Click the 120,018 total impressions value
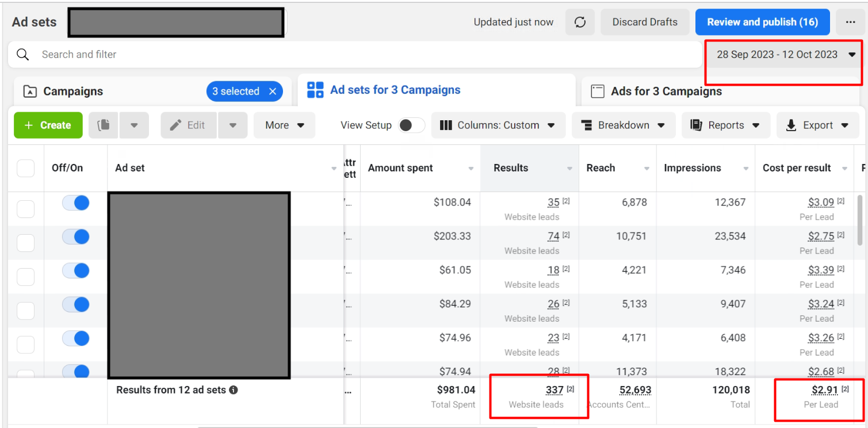Image resolution: width=868 pixels, height=428 pixels. [731, 390]
